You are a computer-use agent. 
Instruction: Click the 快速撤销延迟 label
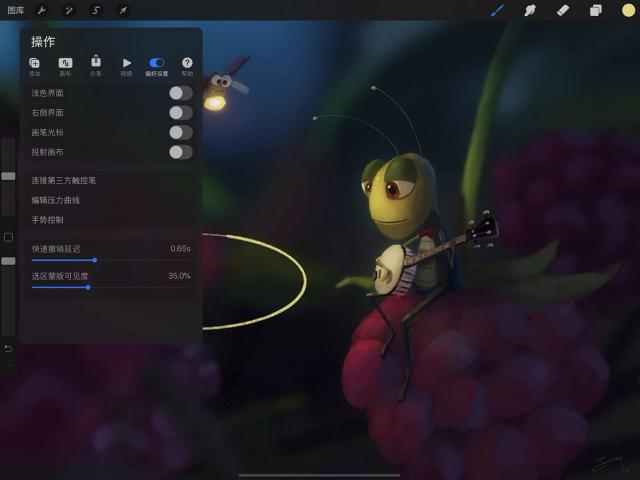(56, 249)
